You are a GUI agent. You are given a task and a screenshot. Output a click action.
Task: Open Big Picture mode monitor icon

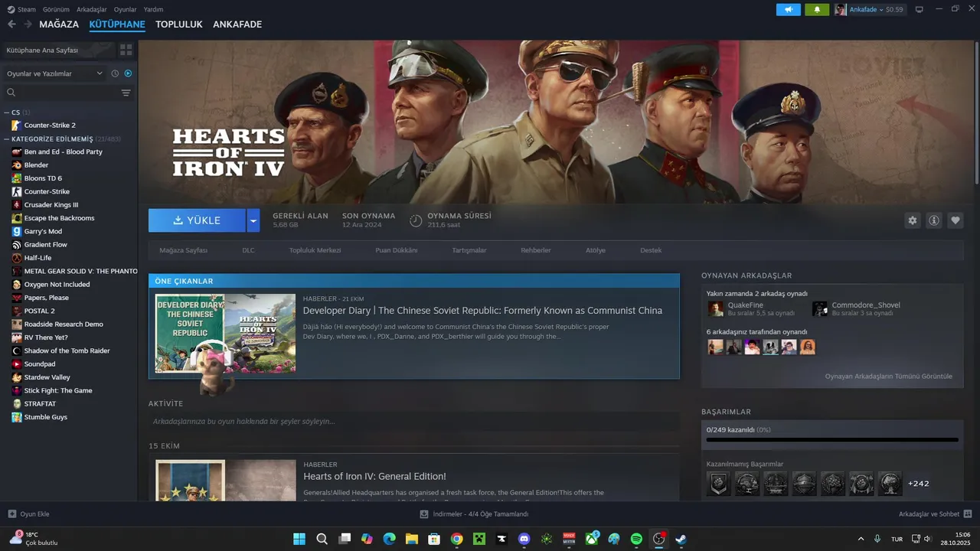[920, 9]
